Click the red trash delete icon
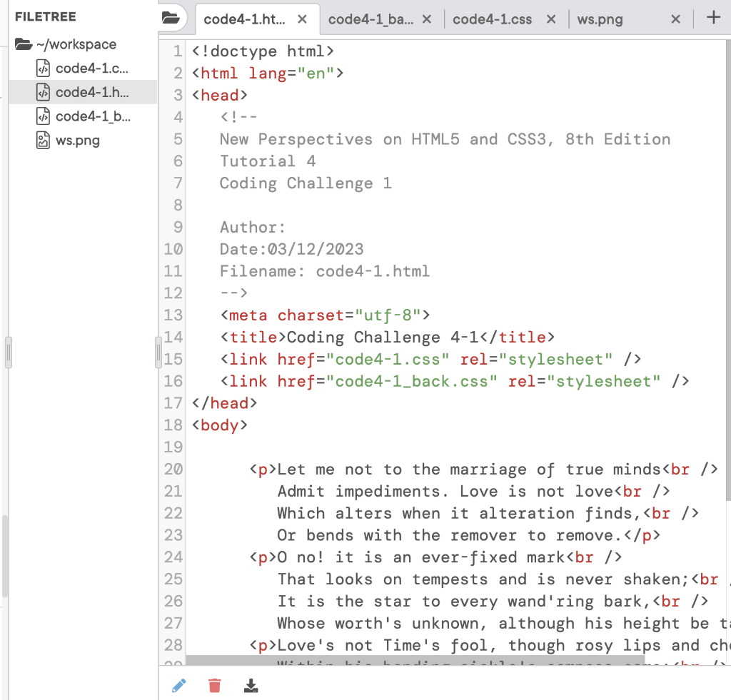 pos(215,684)
